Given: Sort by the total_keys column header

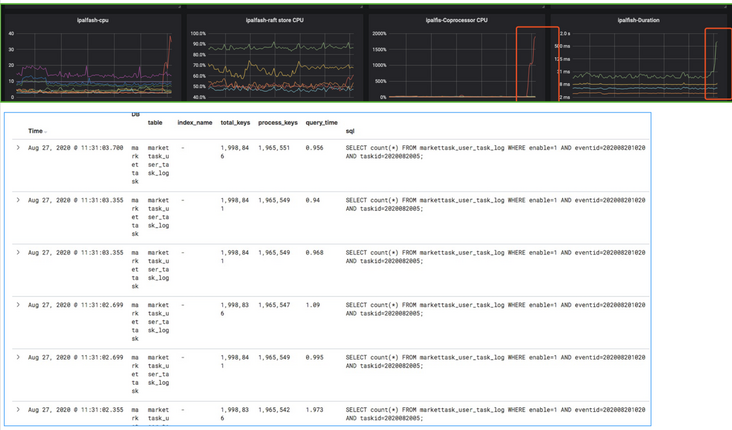Looking at the screenshot, I should point(235,122).
